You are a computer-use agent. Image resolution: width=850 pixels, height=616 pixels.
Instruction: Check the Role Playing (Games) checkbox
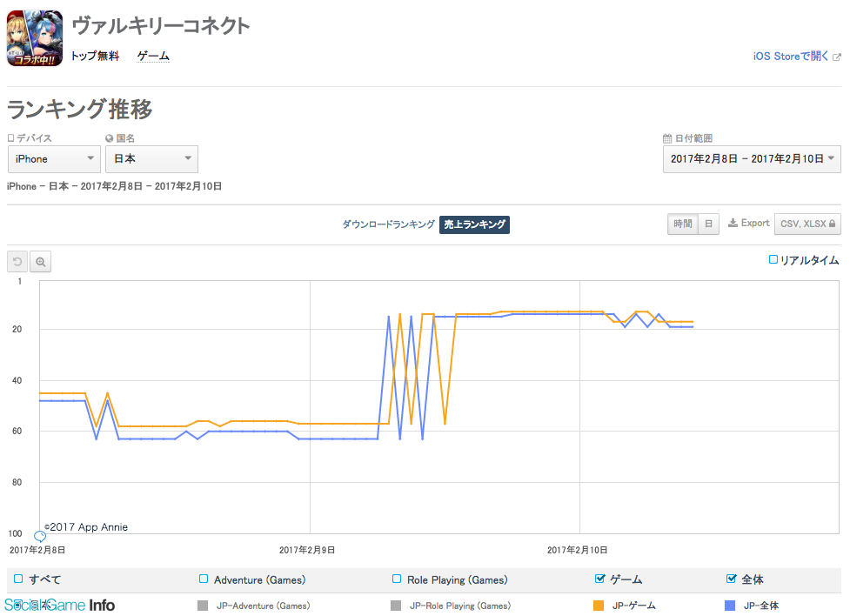(x=397, y=579)
